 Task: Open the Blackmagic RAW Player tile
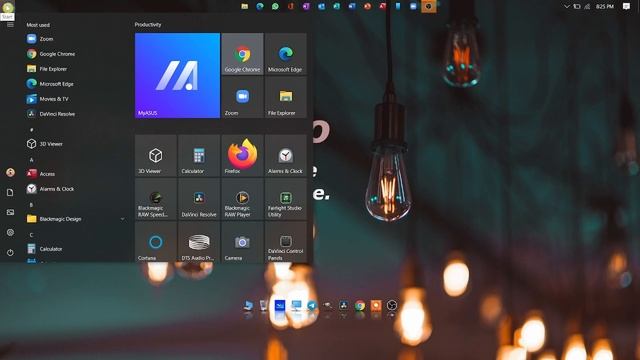click(242, 199)
